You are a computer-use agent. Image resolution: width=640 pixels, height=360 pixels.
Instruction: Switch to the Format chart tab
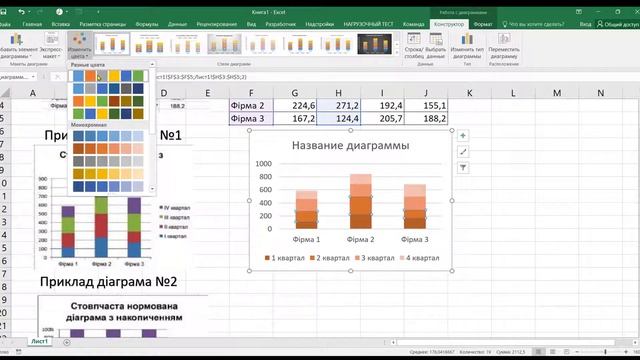[x=483, y=24]
